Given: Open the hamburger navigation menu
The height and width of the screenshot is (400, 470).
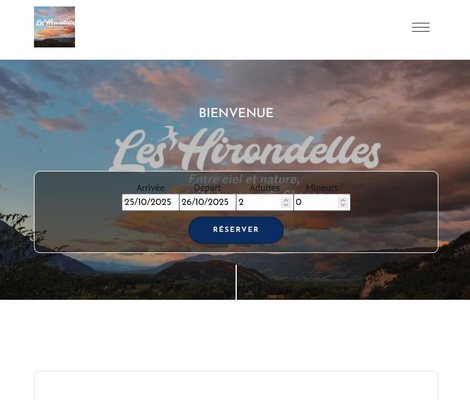Looking at the screenshot, I should [420, 27].
